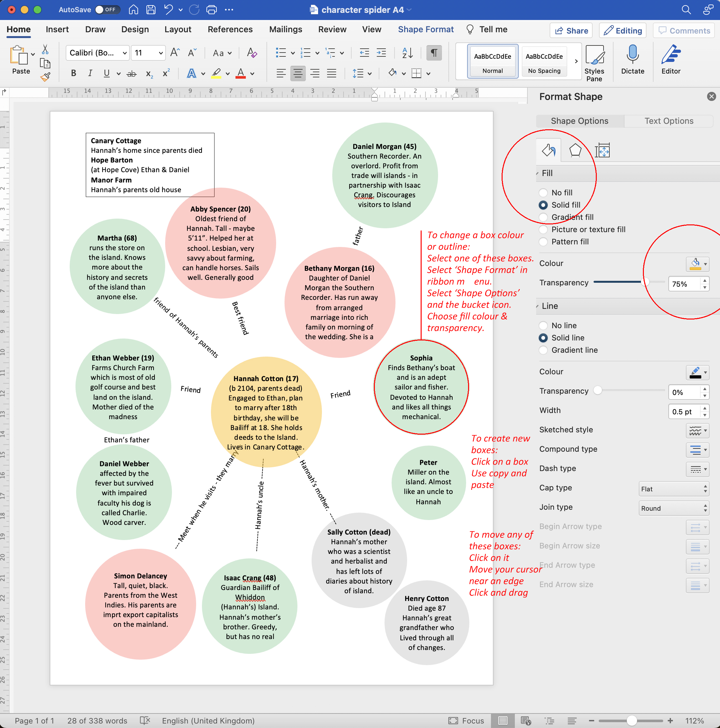This screenshot has height=728, width=720.
Task: Click the Subscript icon
Action: pyautogui.click(x=149, y=74)
